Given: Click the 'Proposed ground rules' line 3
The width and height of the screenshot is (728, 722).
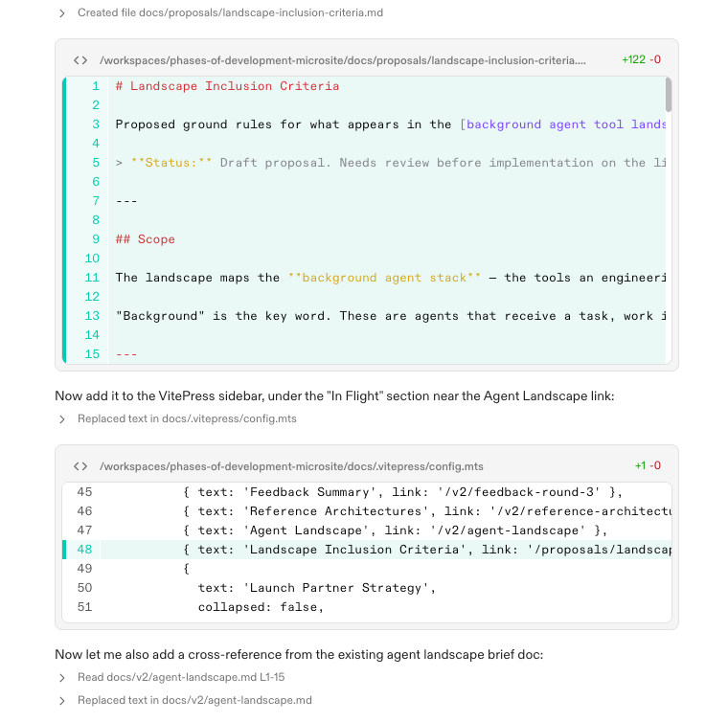Looking at the screenshot, I should (x=390, y=124).
